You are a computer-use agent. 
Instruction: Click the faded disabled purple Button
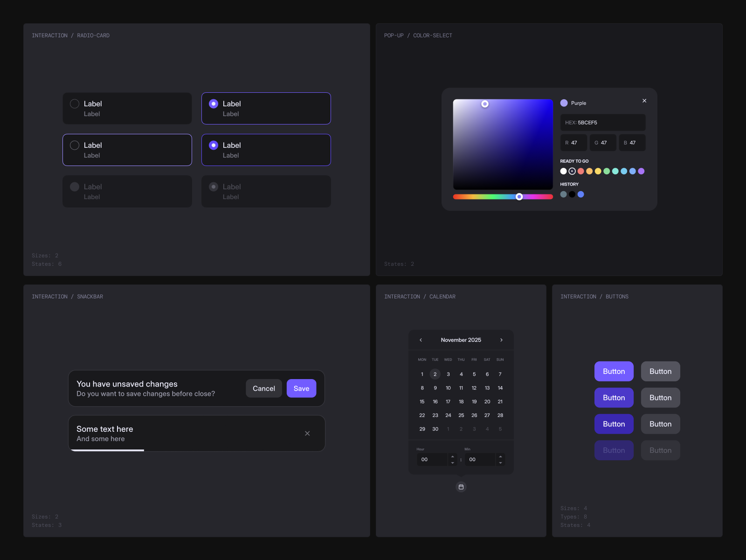(614, 450)
